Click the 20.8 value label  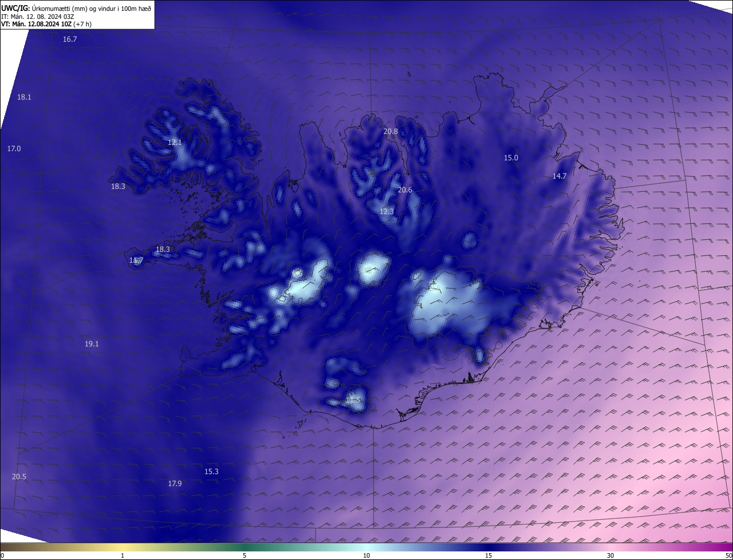point(391,132)
